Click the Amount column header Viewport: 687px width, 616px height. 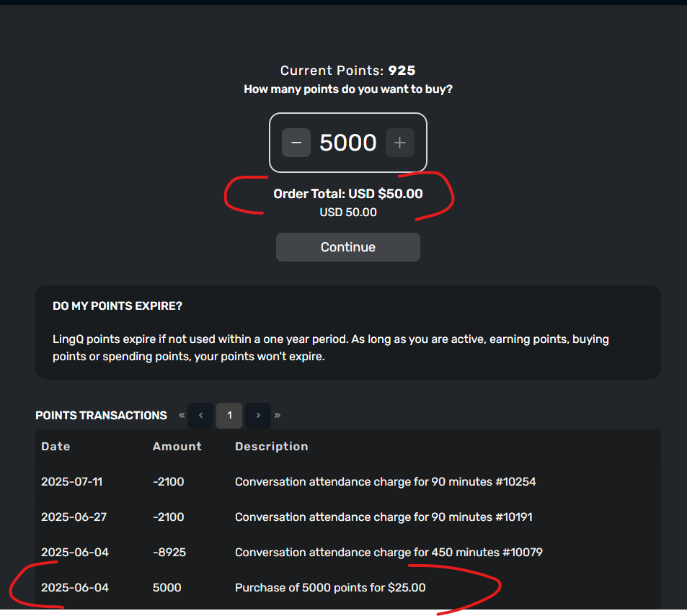(177, 447)
